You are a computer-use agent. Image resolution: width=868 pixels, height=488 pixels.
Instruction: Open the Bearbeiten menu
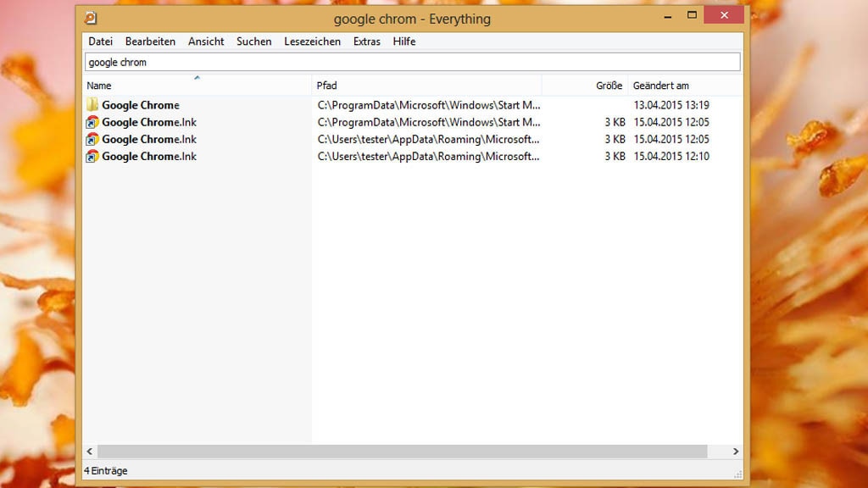pos(150,42)
